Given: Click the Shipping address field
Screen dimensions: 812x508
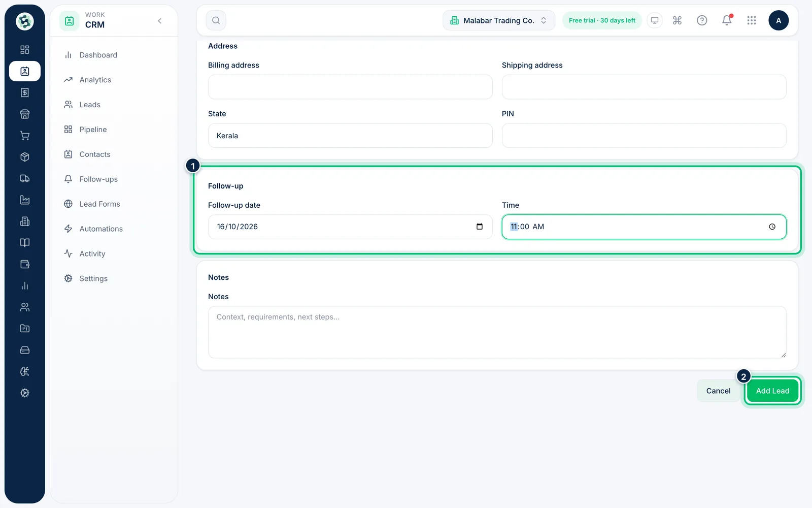Looking at the screenshot, I should click(644, 87).
